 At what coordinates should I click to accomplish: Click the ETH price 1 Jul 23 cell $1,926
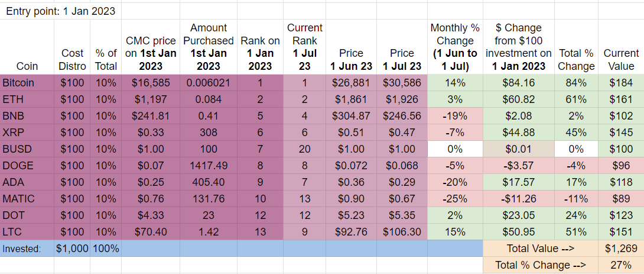click(402, 99)
